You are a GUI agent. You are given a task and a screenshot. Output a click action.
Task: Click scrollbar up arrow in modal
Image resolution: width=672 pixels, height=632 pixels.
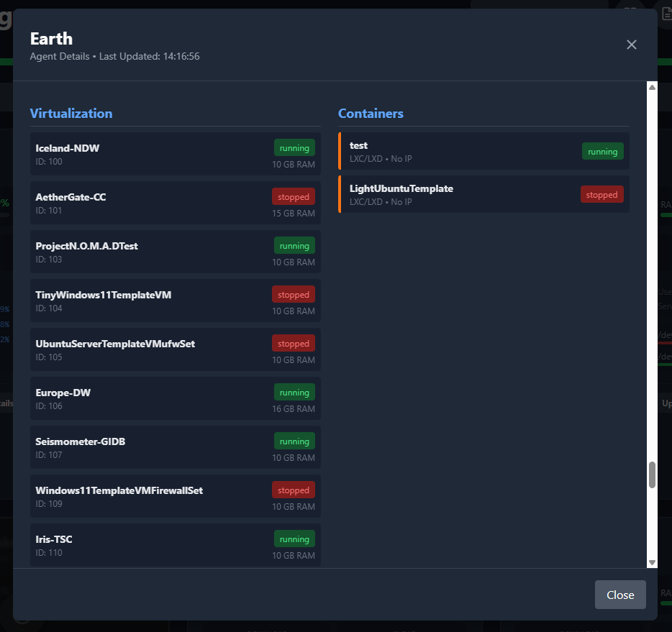[x=652, y=87]
